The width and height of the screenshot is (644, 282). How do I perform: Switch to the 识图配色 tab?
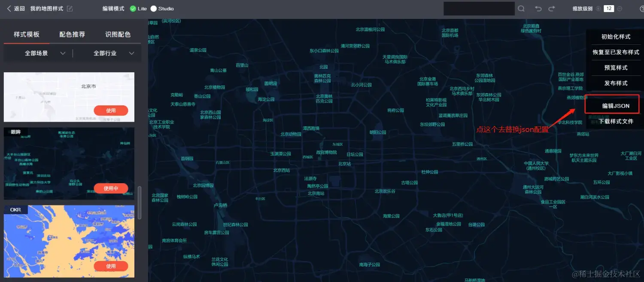(x=118, y=34)
